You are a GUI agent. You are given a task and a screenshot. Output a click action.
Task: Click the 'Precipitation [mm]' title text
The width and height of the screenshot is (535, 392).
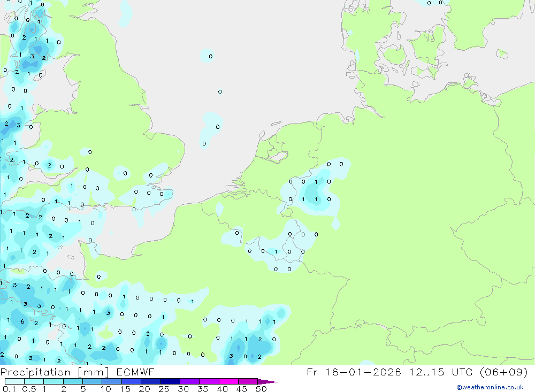pyautogui.click(x=55, y=372)
